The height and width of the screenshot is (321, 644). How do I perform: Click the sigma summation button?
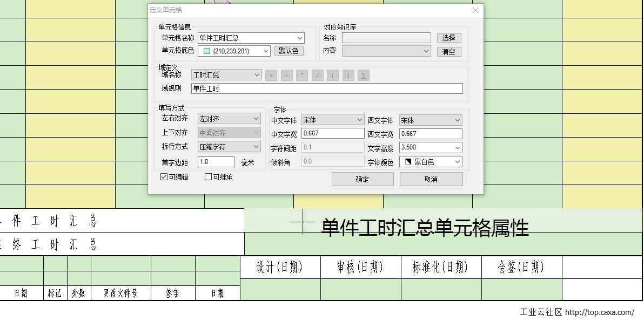coord(364,76)
